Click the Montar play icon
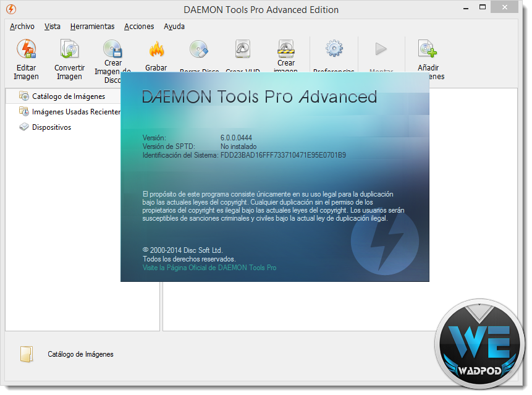532x395 pixels. 381,49
